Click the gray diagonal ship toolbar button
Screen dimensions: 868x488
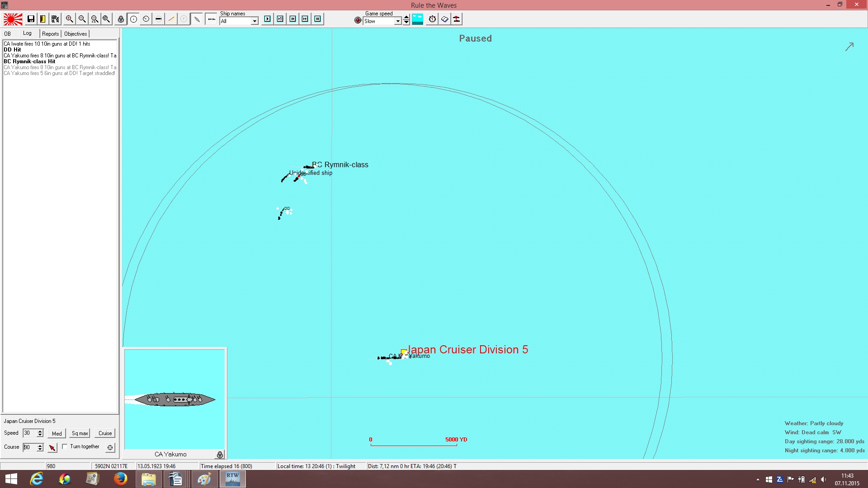[197, 19]
